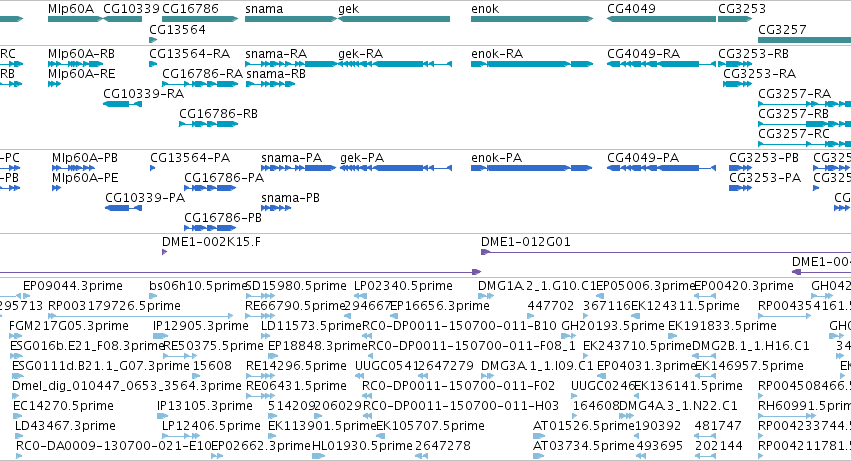Click the gek gene label

click(x=348, y=9)
